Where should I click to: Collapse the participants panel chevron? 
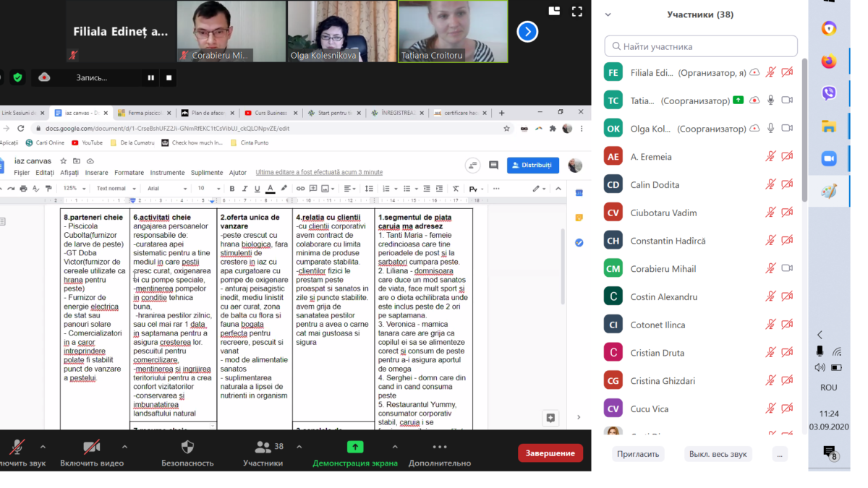608,14
